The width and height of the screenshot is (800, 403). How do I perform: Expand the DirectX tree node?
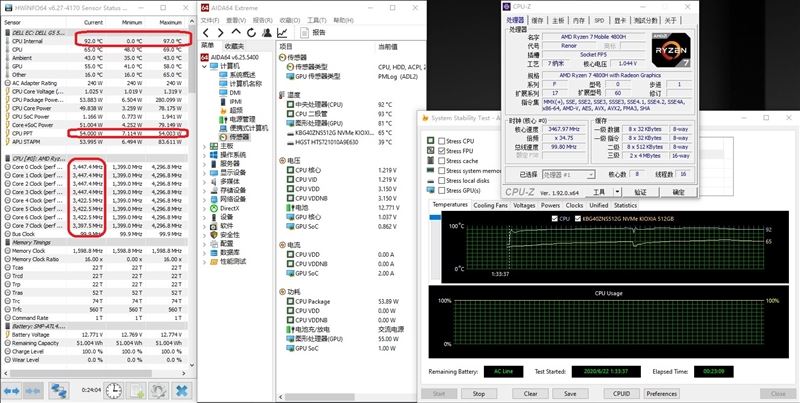(x=204, y=208)
